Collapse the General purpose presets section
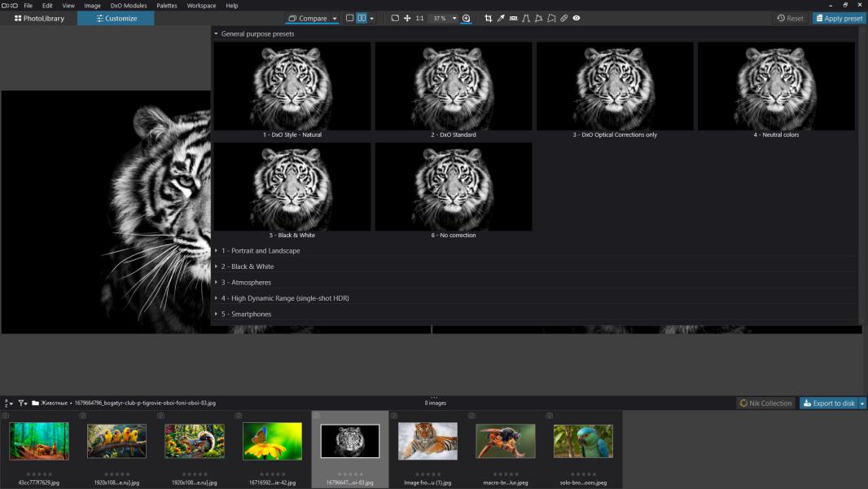The image size is (868, 489). coord(216,34)
